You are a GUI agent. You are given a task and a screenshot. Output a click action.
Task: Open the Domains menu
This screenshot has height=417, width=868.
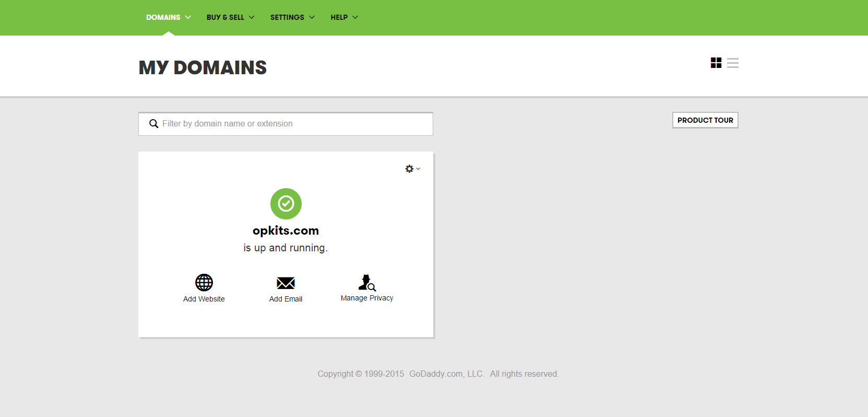point(169,17)
